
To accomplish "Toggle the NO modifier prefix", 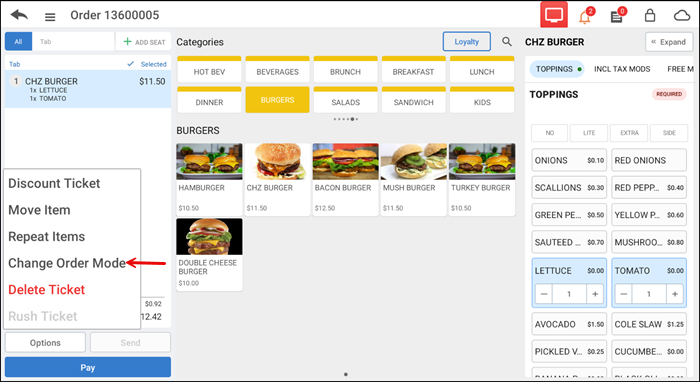I will (550, 133).
